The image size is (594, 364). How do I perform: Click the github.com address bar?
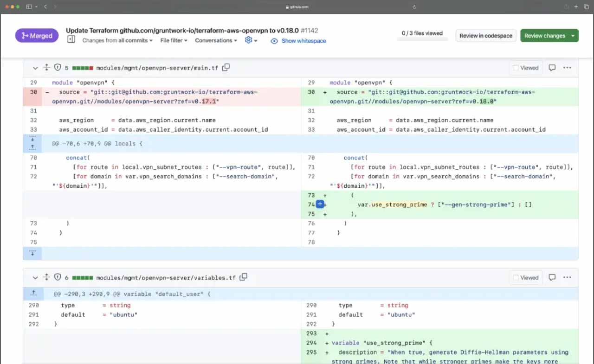(x=297, y=7)
